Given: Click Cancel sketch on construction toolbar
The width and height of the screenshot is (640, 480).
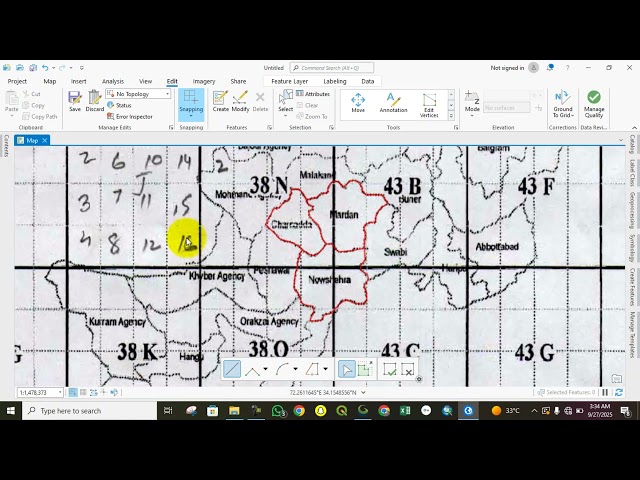Looking at the screenshot, I should (x=408, y=370).
